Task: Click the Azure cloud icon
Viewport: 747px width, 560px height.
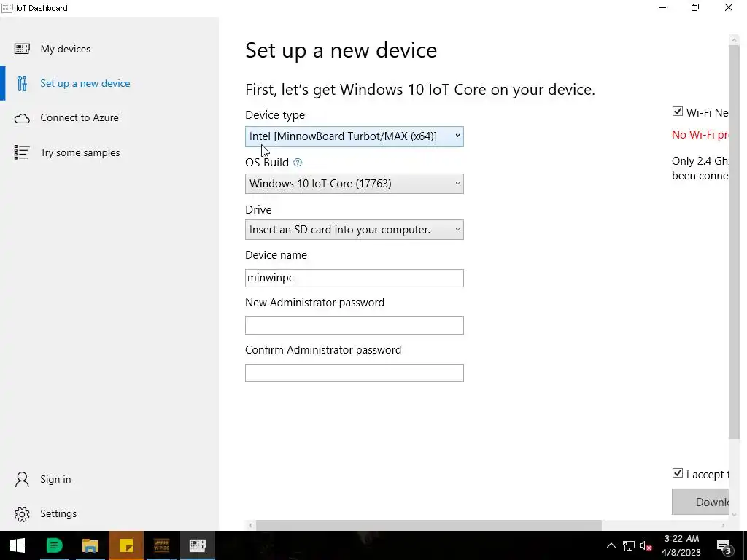Action: 22,119
